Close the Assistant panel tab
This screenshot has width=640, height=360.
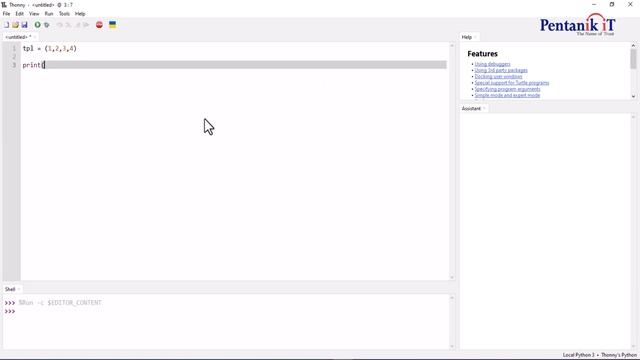tap(484, 108)
